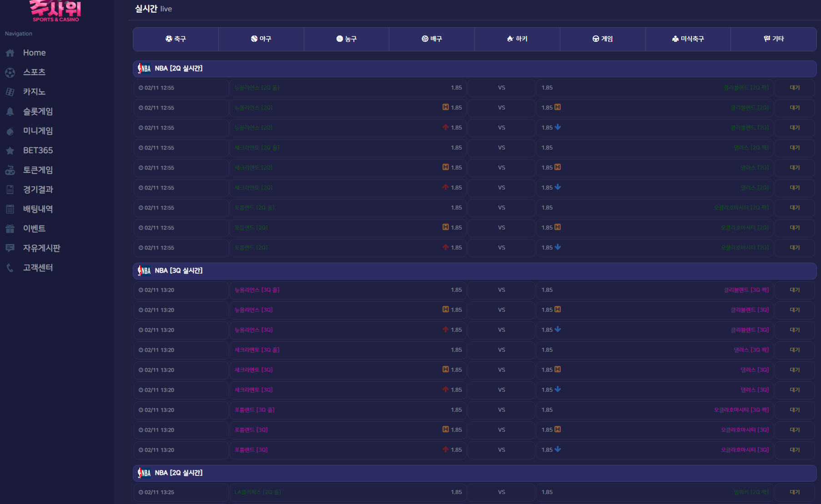Viewport: 821px width, 504px height.
Task: Switch to the 농구 tab
Action: click(x=346, y=39)
